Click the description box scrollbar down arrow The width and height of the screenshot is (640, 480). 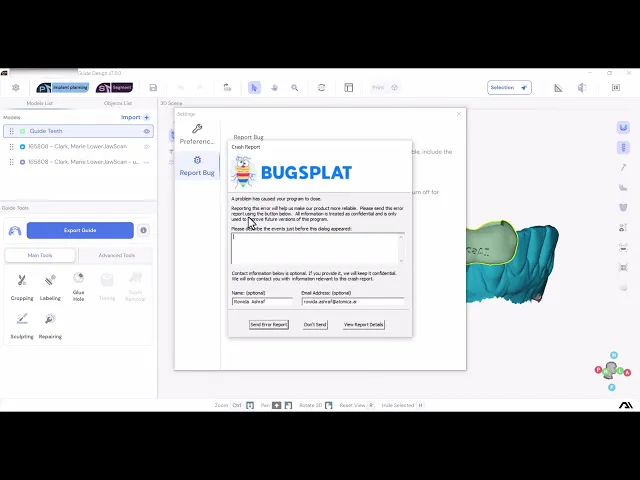[x=401, y=261]
